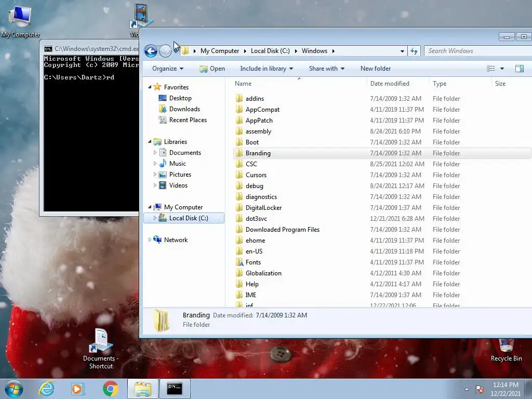This screenshot has width=532, height=399.
Task: Select Videos library in navigation pane
Action: pos(178,185)
